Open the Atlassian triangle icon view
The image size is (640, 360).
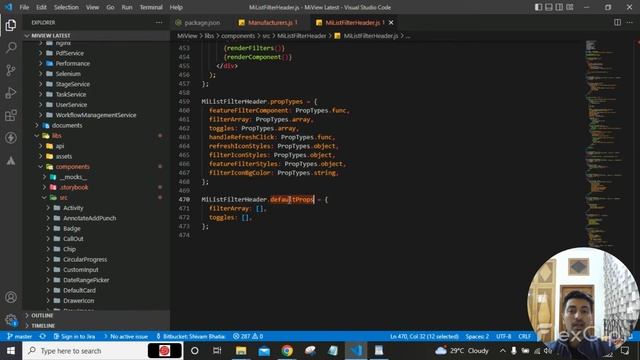coord(11,160)
